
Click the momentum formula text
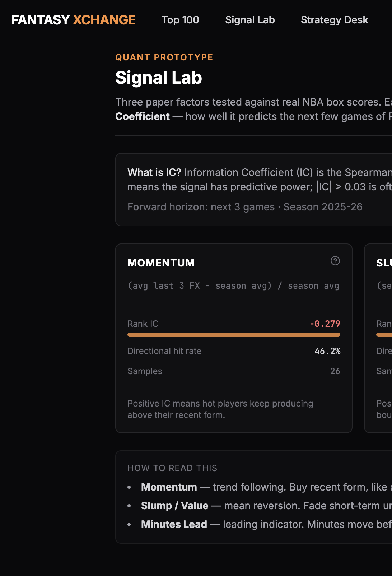233,286
